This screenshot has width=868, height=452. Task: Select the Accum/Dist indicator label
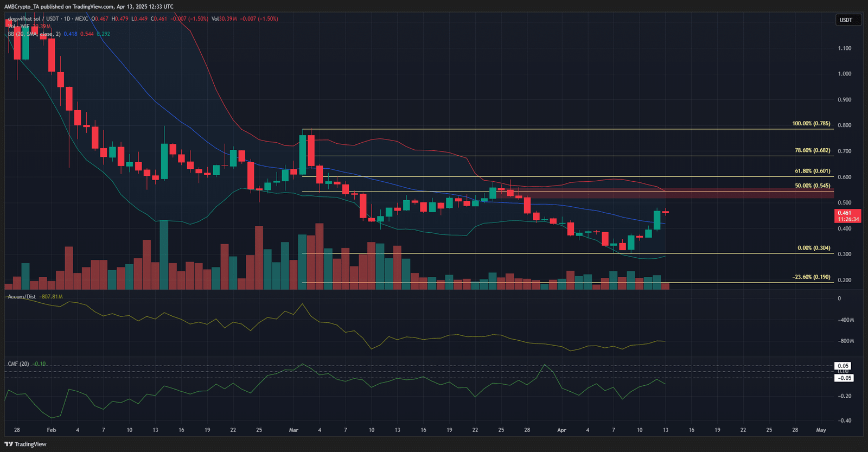coord(22,297)
